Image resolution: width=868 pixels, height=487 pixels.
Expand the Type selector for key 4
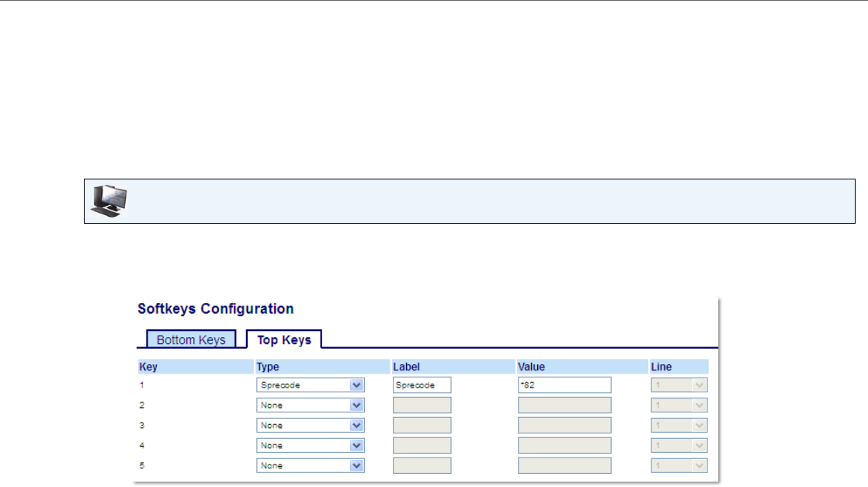click(x=311, y=446)
